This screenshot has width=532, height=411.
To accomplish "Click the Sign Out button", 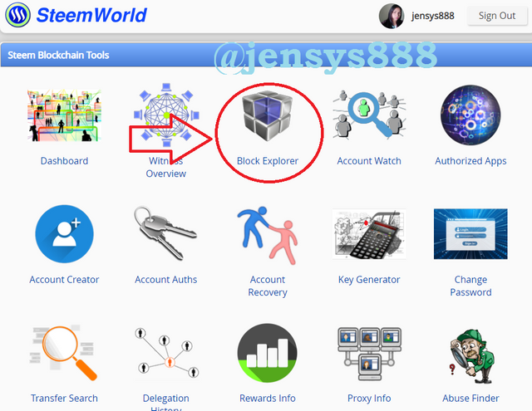I will tap(497, 16).
